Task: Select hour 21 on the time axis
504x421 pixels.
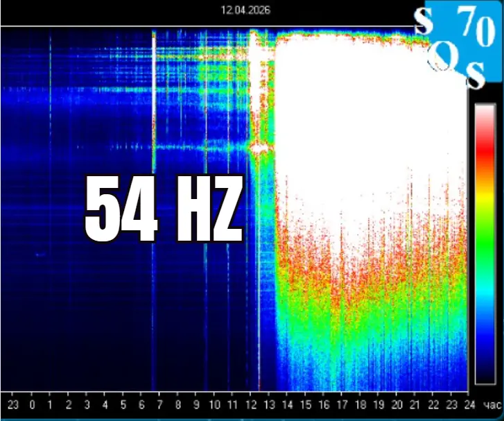Action: click(x=415, y=404)
